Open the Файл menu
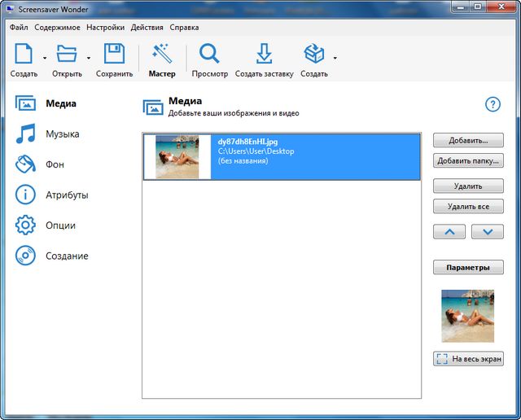 pos(19,27)
